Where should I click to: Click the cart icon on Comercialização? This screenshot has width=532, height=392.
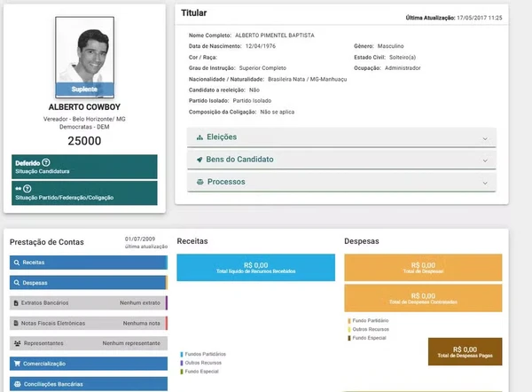click(x=17, y=363)
